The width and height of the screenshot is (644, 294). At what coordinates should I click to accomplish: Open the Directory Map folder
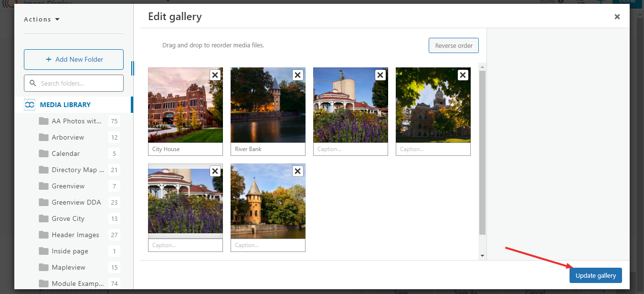79,170
